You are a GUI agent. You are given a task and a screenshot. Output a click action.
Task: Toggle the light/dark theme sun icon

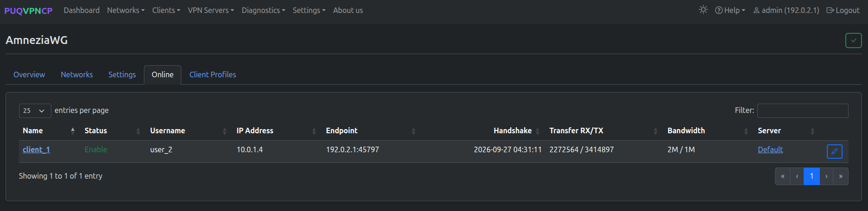(x=703, y=10)
